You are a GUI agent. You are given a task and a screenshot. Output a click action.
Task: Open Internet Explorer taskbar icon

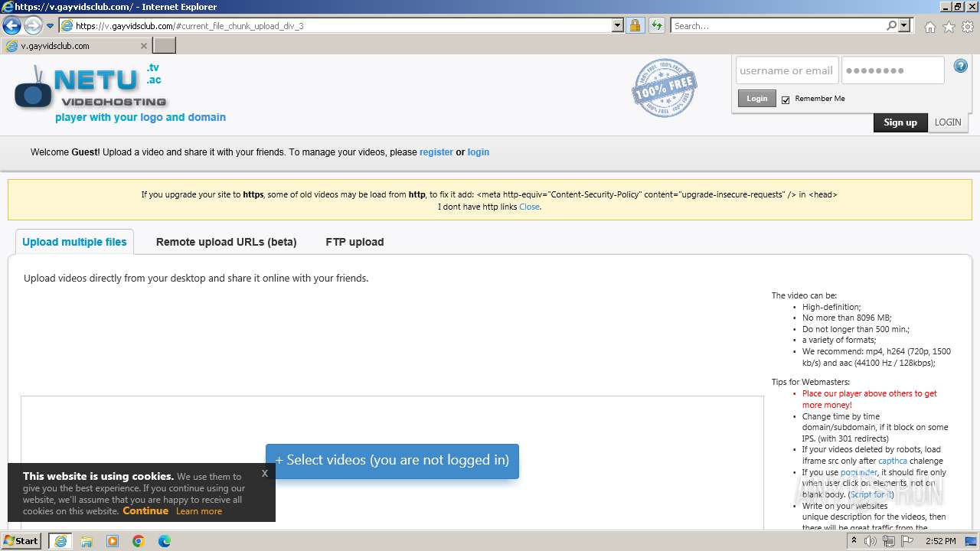[60, 541]
